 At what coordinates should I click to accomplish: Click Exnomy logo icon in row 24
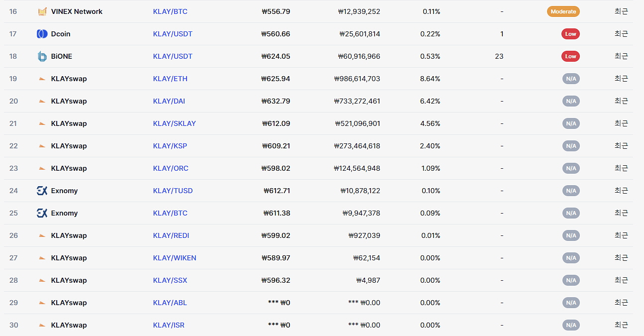[x=42, y=191]
